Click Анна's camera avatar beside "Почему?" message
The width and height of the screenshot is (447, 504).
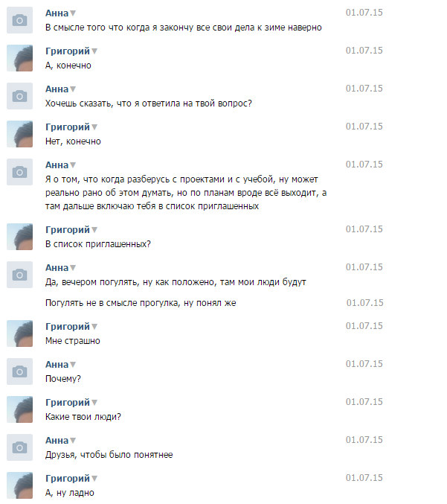pyautogui.click(x=19, y=371)
